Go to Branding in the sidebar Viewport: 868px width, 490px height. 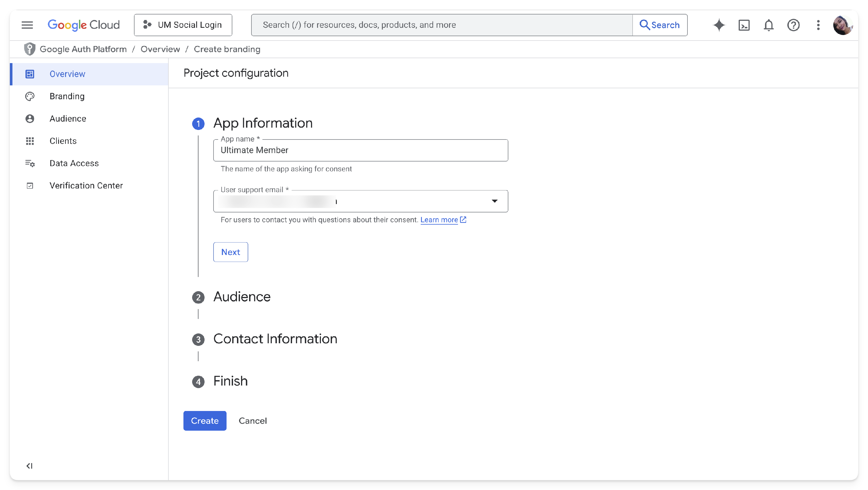67,96
